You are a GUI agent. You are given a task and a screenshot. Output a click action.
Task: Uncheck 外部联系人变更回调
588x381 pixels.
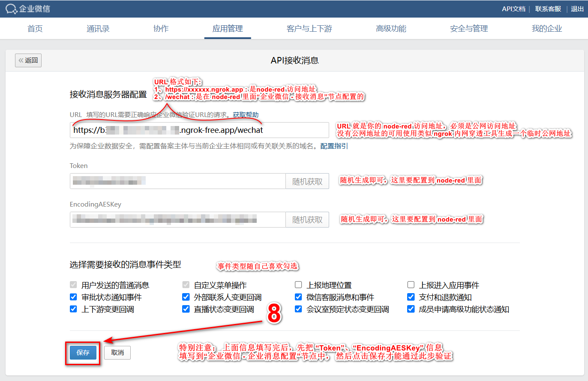[x=186, y=297]
